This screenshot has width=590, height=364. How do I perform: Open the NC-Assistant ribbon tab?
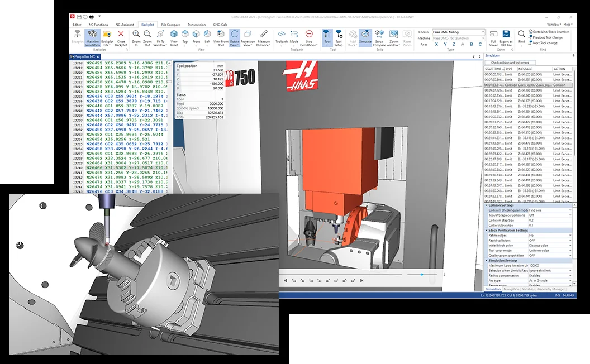tap(125, 25)
